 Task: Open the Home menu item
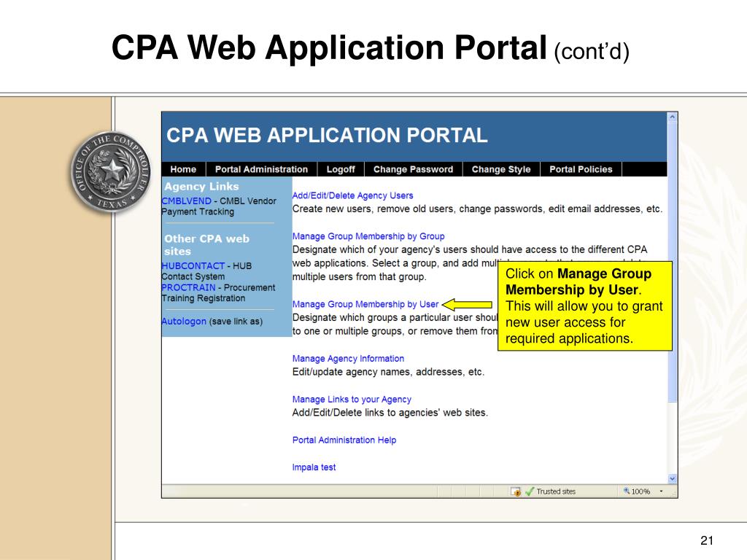click(183, 169)
